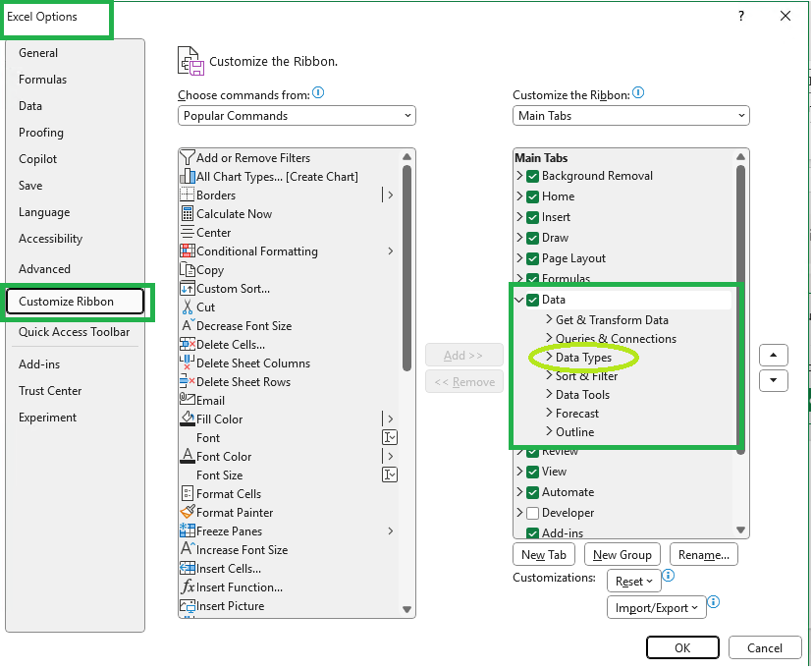Select the Increase Font Size icon
Image resolution: width=812 pixels, height=670 pixels.
click(187, 549)
